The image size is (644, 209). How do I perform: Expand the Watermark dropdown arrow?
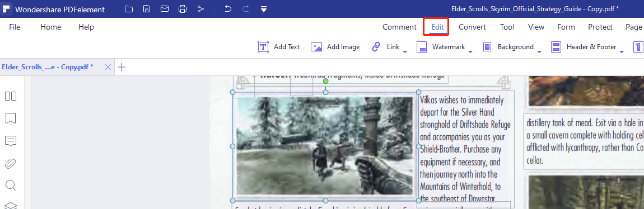(470, 51)
